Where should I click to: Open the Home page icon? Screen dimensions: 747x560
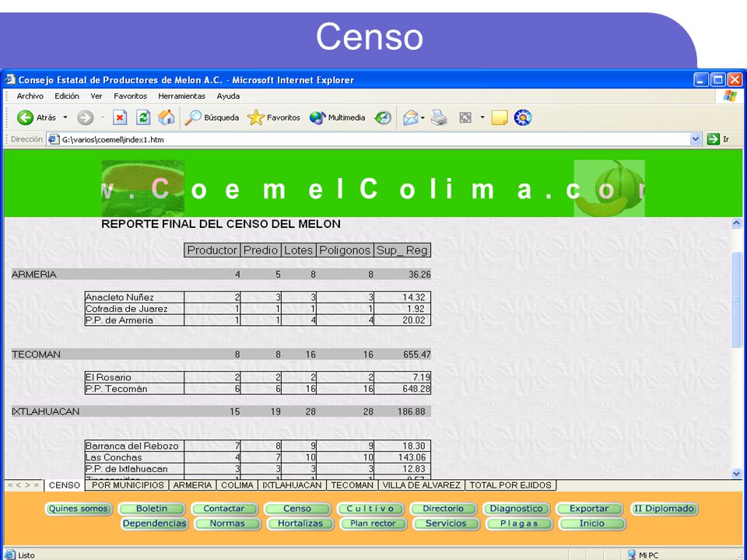pyautogui.click(x=167, y=117)
